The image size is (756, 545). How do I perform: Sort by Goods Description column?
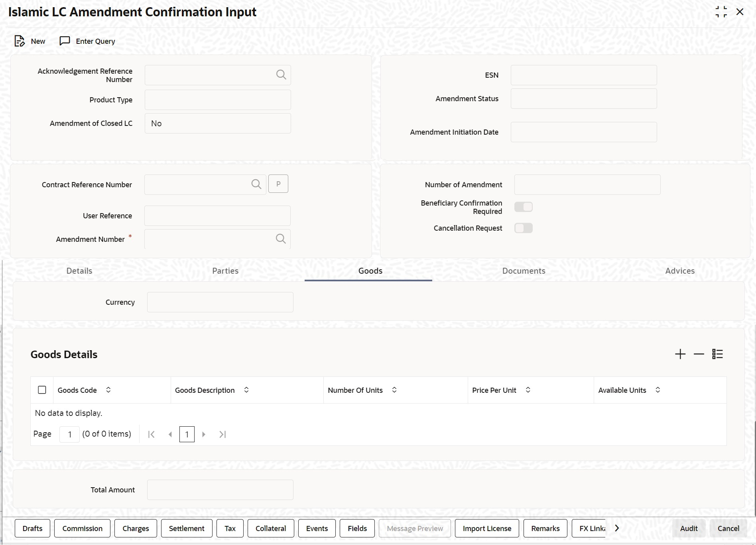[246, 390]
